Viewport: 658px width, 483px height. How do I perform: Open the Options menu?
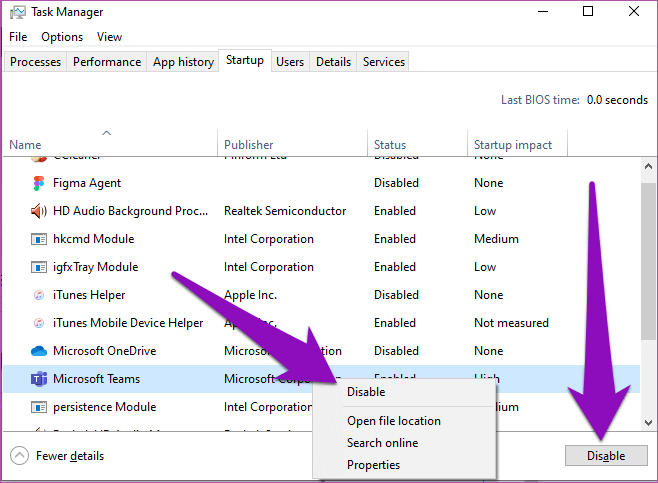tap(62, 37)
